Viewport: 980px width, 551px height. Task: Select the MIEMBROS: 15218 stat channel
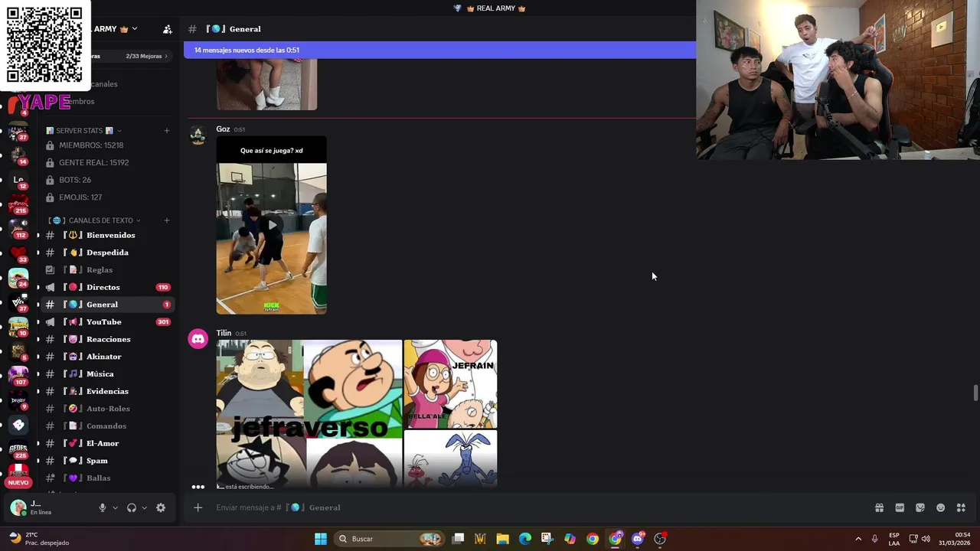(x=107, y=145)
